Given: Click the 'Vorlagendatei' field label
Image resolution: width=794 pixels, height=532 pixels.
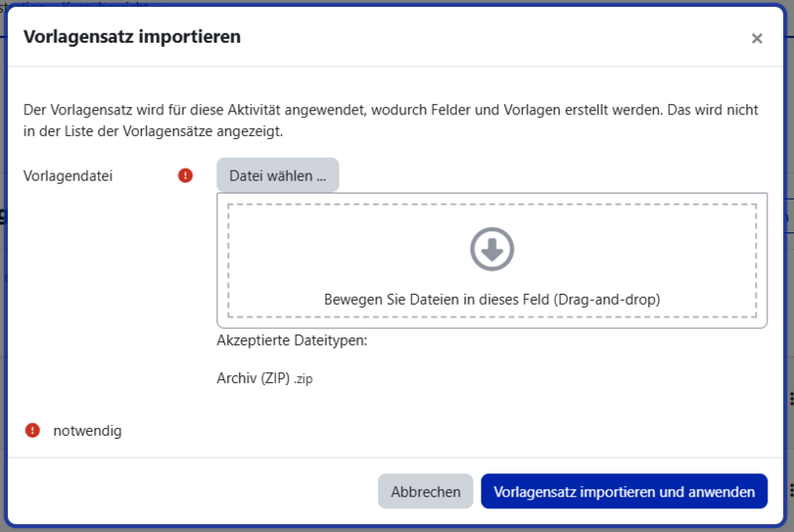Looking at the screenshot, I should pyautogui.click(x=67, y=176).
